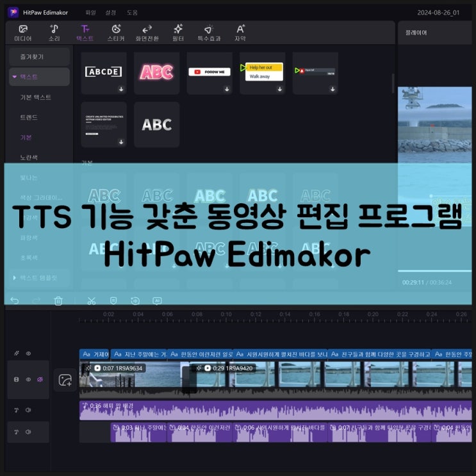Toggle eye visibility on the video track
This screenshot has height=476, width=476.
tap(28, 379)
